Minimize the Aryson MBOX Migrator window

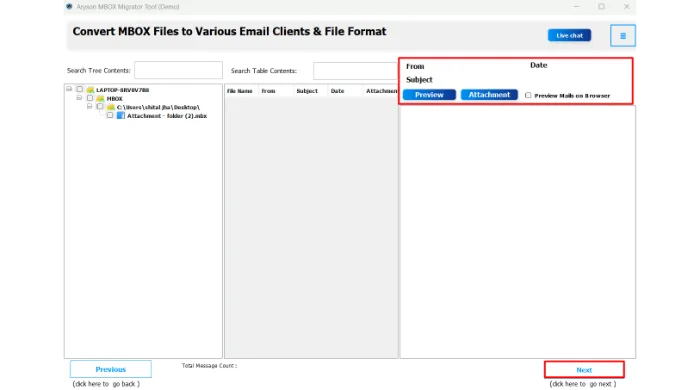(x=576, y=7)
